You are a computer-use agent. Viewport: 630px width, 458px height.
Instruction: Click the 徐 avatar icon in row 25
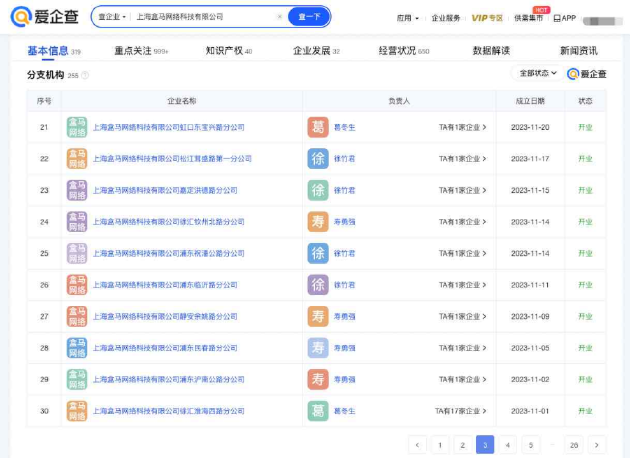[x=318, y=254]
